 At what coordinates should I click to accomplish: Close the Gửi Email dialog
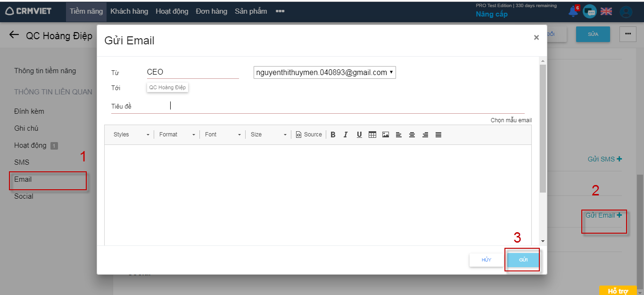(x=536, y=38)
